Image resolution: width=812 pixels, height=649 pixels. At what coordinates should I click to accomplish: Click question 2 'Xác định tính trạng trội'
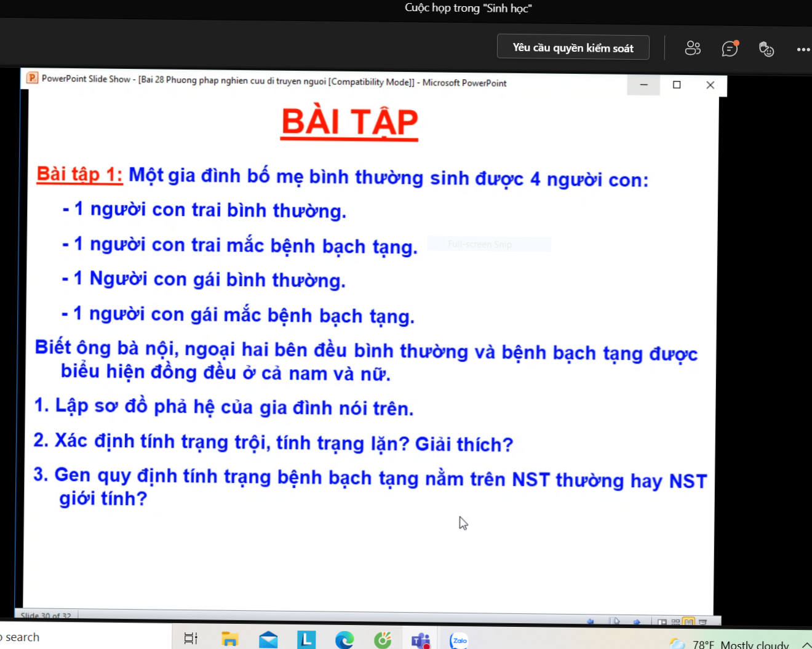click(x=273, y=442)
